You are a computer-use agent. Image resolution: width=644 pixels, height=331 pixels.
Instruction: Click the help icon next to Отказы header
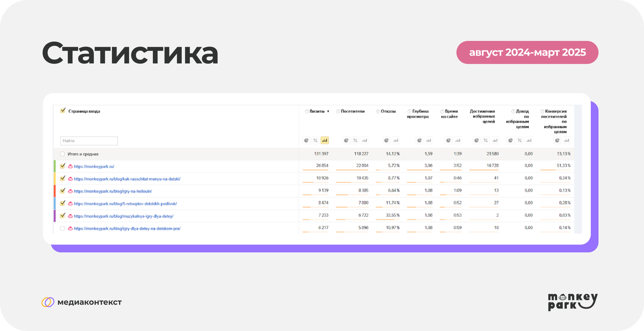[x=378, y=112]
